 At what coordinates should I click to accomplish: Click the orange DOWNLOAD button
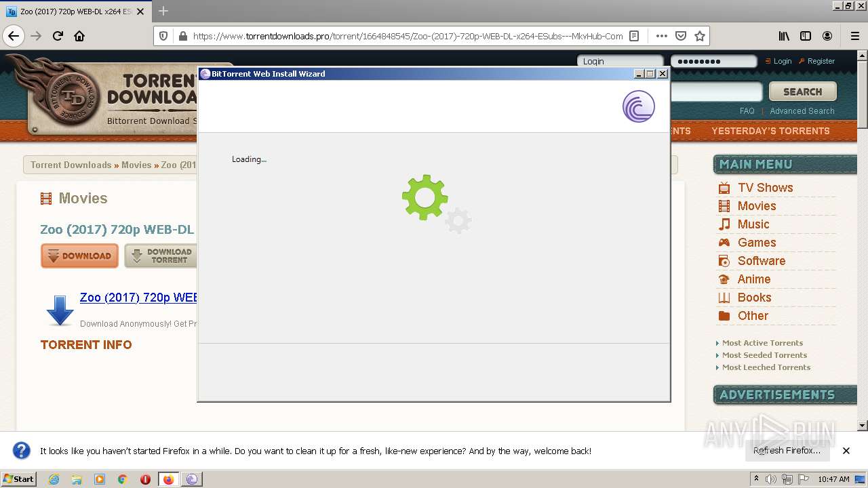[x=79, y=256]
